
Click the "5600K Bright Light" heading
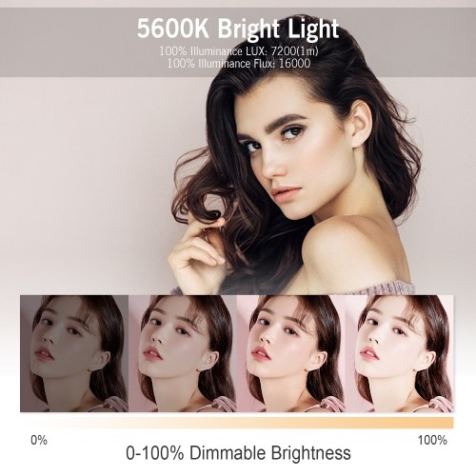click(238, 29)
